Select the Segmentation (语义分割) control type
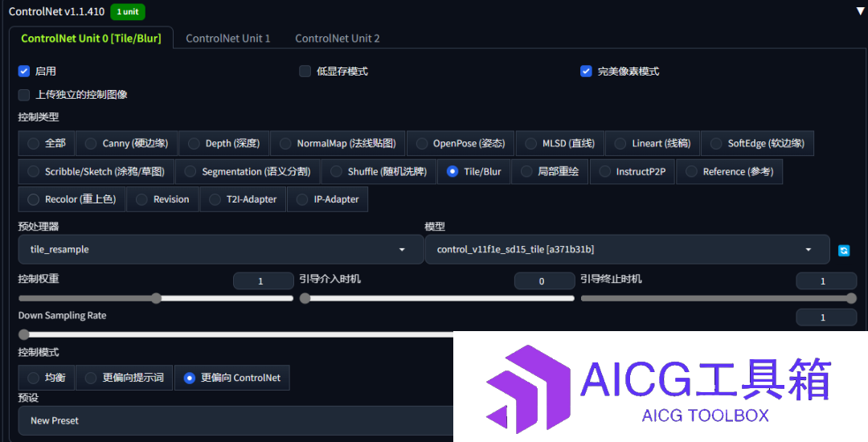The image size is (868, 442). click(x=248, y=171)
